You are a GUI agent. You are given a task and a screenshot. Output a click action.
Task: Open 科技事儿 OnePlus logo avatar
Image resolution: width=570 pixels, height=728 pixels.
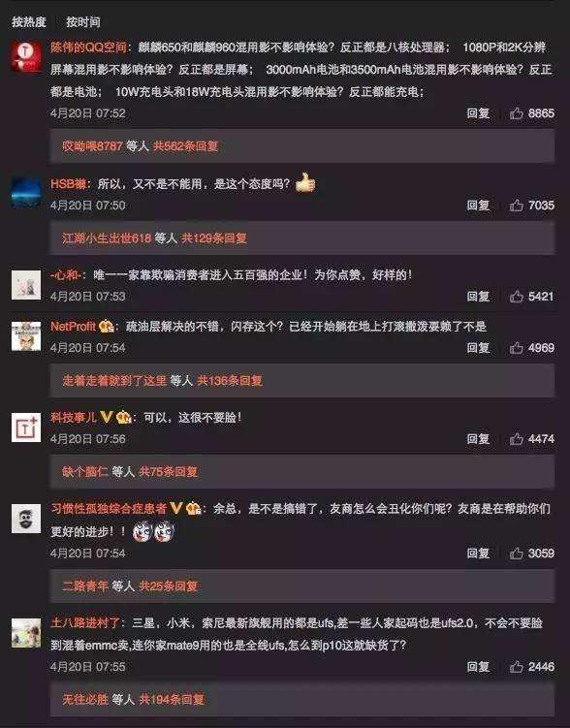tap(26, 427)
